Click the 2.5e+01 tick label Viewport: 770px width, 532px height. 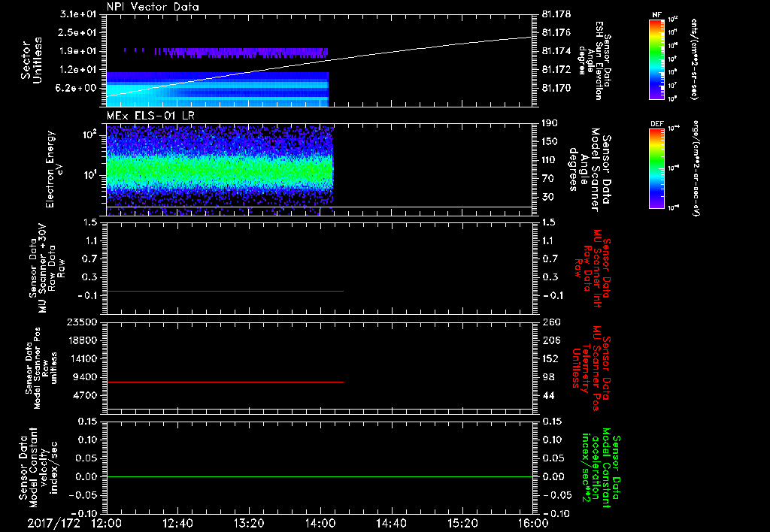pyautogui.click(x=77, y=32)
